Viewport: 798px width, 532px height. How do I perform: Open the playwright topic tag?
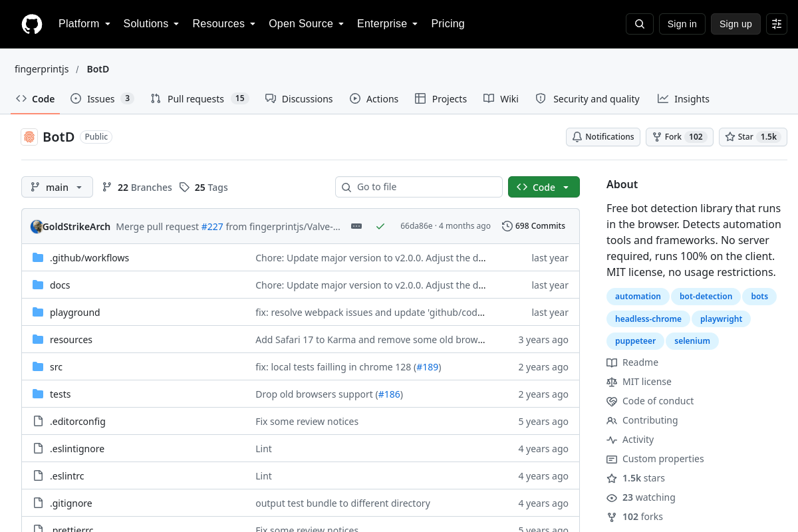click(x=721, y=319)
